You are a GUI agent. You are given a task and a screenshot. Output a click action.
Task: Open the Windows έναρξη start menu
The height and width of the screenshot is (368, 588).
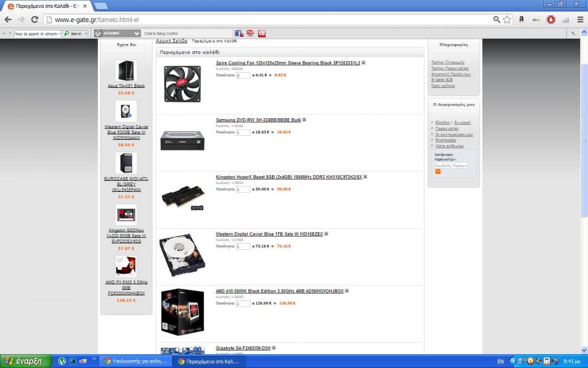click(25, 361)
